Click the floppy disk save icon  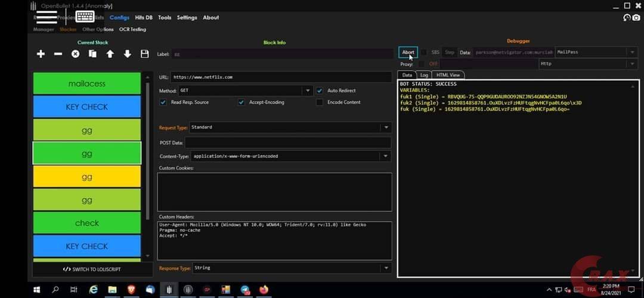point(144,54)
